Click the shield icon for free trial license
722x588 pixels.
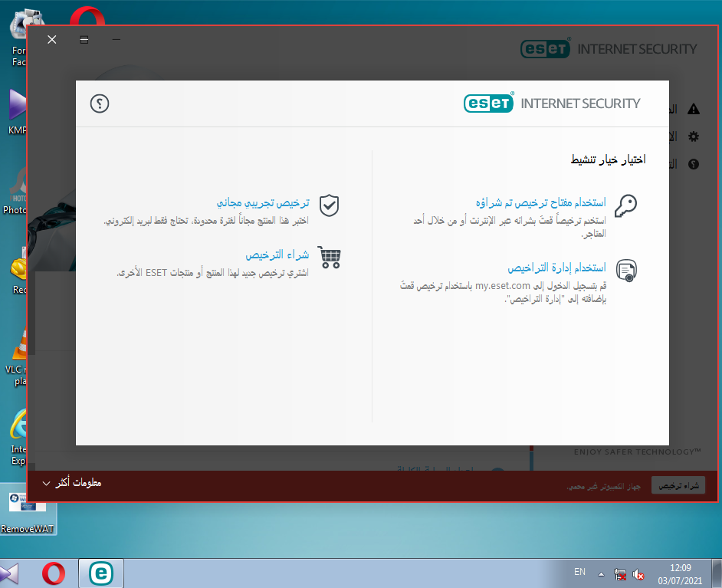[330, 205]
